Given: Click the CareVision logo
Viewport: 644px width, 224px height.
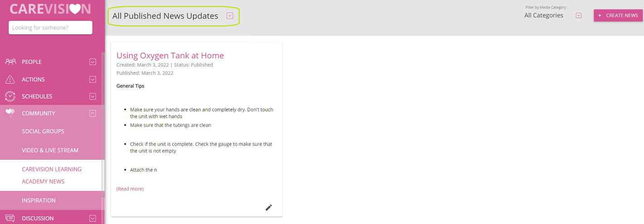Looking at the screenshot, I should pyautogui.click(x=50, y=9).
